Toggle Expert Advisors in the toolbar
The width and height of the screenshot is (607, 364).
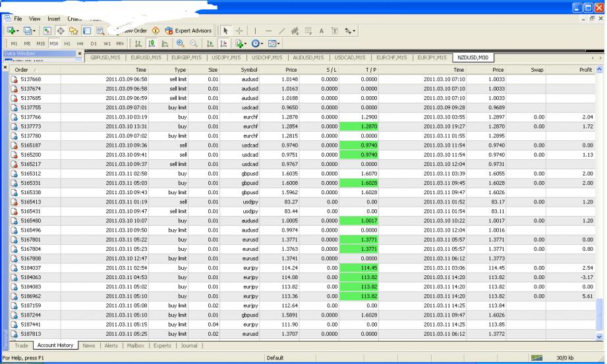pos(188,30)
